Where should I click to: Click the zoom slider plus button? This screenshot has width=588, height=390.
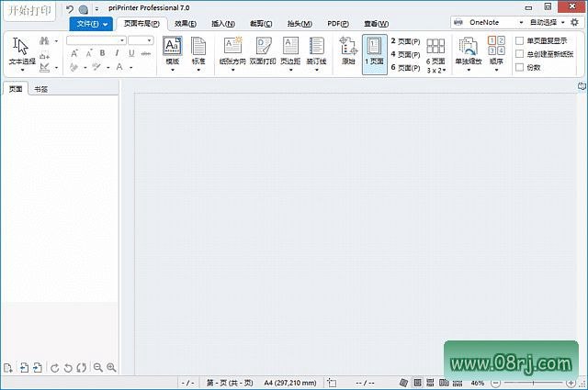[571, 383]
